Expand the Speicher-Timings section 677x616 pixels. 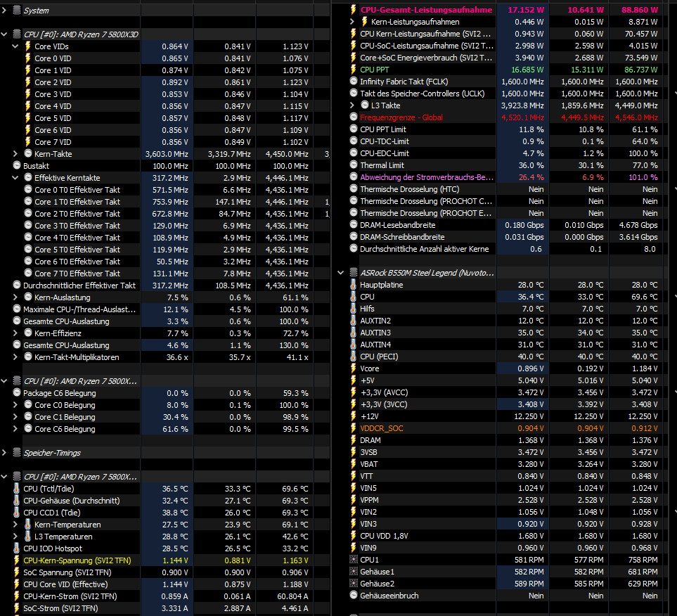click(x=4, y=453)
